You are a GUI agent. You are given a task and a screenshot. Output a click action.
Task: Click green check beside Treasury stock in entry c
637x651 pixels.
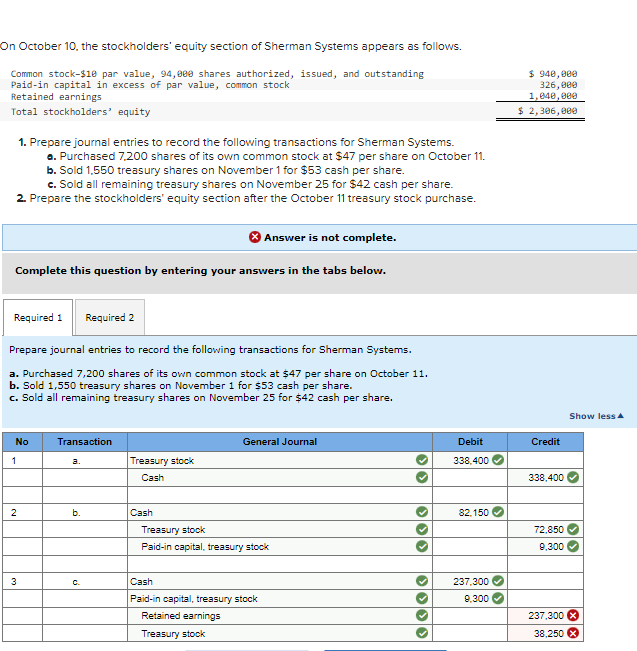(x=422, y=633)
